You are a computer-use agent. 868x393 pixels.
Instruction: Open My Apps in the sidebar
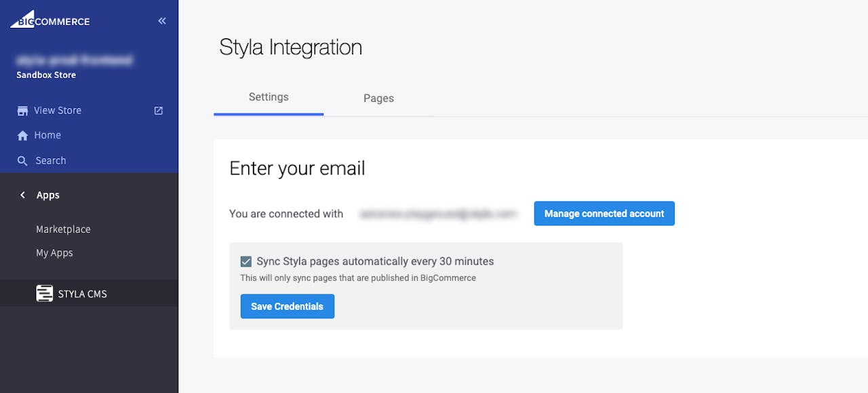point(54,253)
